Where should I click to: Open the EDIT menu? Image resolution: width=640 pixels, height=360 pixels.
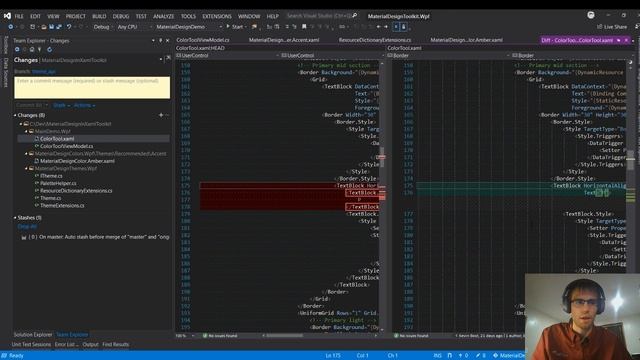(x=35, y=16)
